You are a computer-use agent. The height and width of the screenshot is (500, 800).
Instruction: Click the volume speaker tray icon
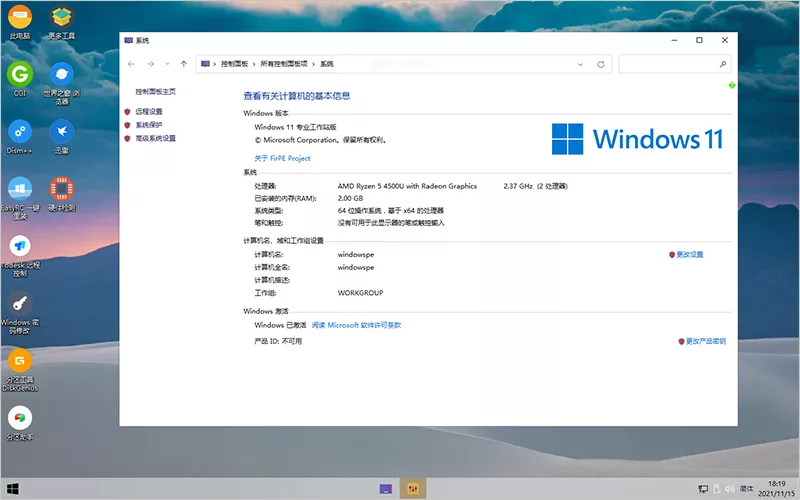click(x=730, y=489)
